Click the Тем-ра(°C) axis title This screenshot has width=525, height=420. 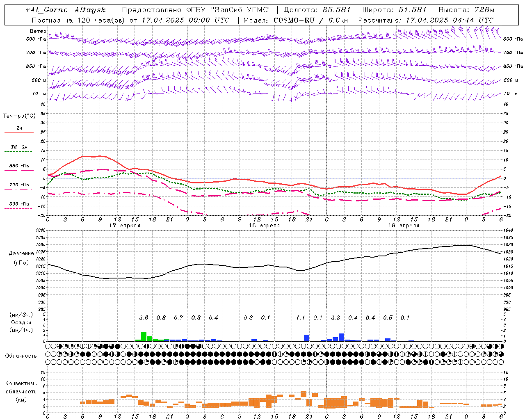pos(19,116)
